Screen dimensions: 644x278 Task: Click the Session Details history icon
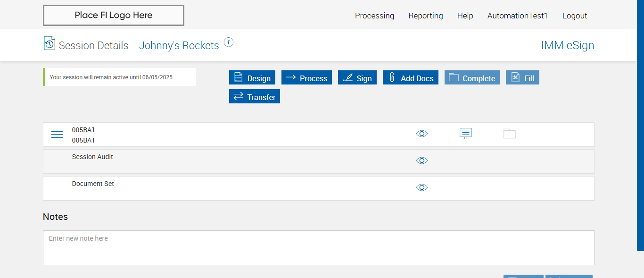[x=50, y=43]
